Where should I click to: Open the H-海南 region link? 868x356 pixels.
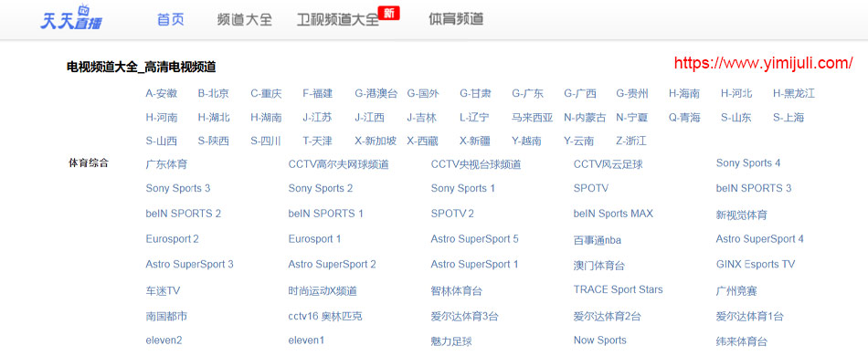[x=684, y=93]
